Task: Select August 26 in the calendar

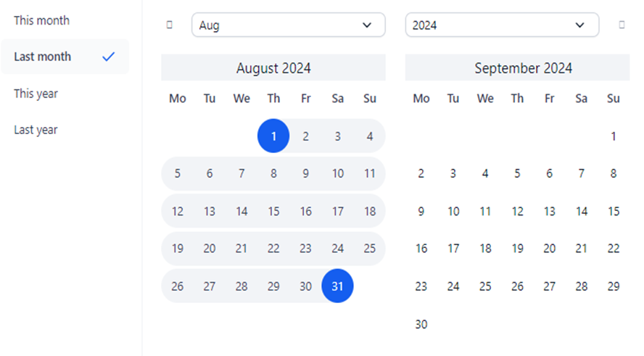Action: coord(178,286)
